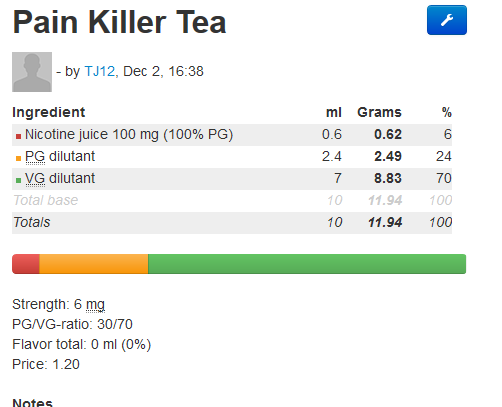Click the 8.83 grams VG value
The image size is (502, 407).
[x=388, y=178]
